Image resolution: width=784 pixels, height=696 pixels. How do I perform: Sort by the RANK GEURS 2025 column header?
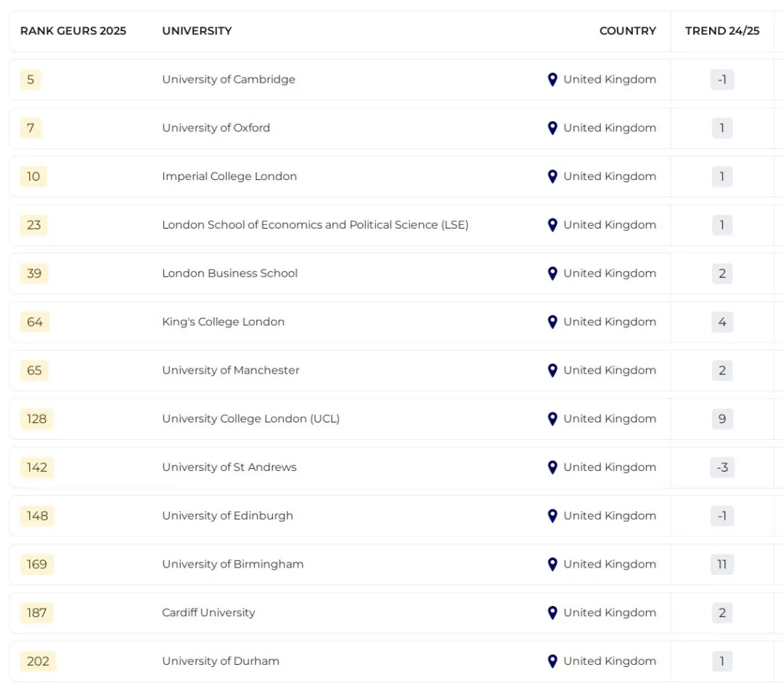[x=73, y=31]
